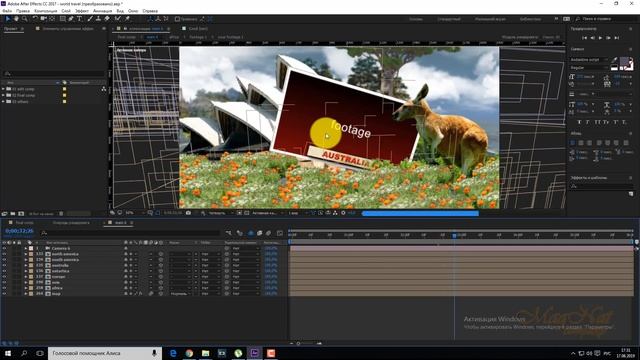Click the Superscript style button
Screen dimensions: 640x360
point(616,122)
